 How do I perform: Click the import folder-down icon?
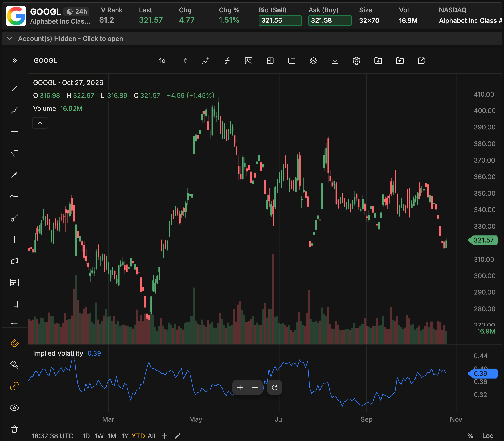378,60
